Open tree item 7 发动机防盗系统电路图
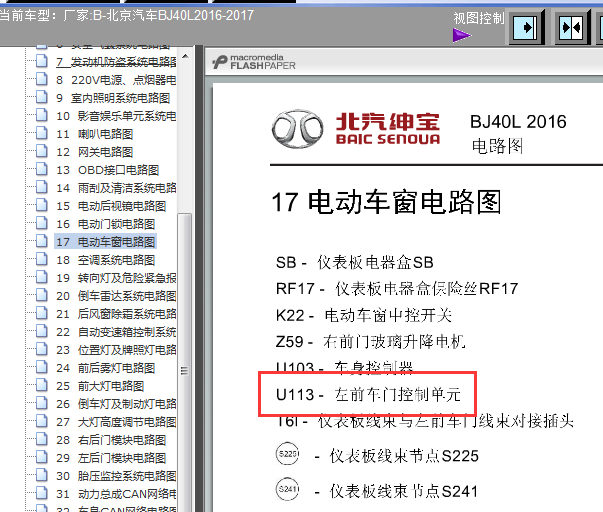 point(116,62)
